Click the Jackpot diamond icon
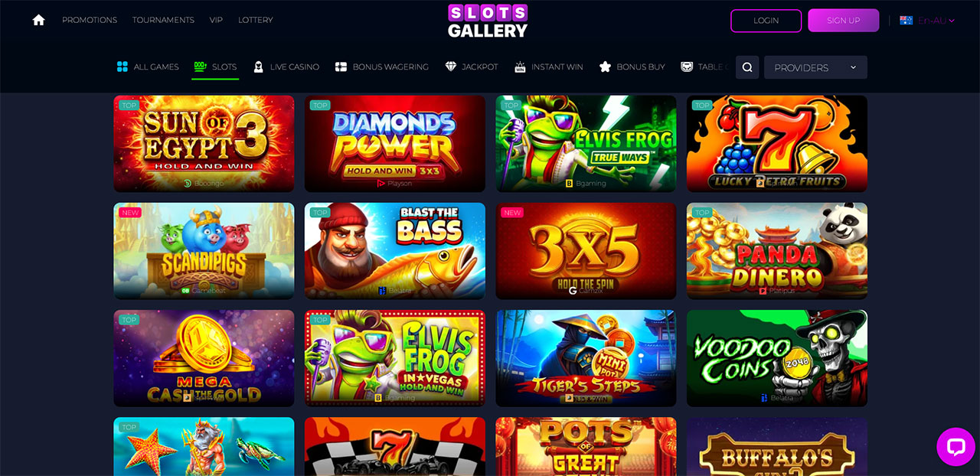 click(451, 67)
